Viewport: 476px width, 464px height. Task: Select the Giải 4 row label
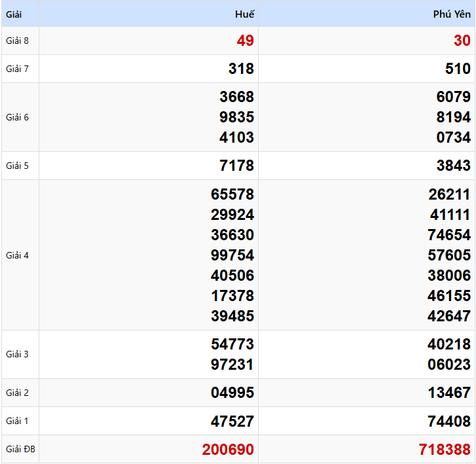(x=17, y=255)
